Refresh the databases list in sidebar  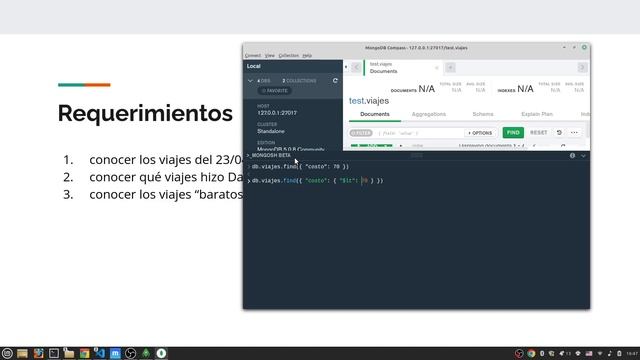[335, 81]
